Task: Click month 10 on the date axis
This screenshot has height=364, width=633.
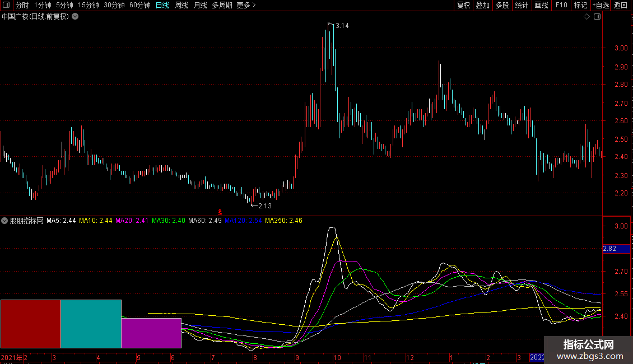Action: click(337, 358)
